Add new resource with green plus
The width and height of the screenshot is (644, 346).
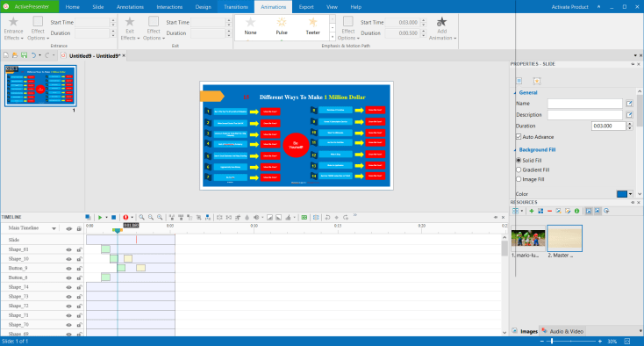point(532,211)
